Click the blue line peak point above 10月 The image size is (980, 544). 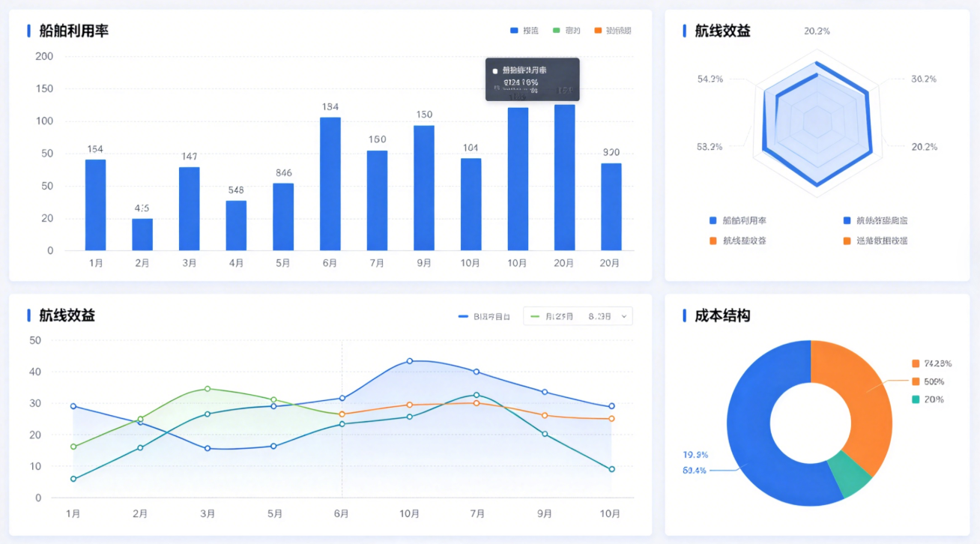tap(409, 361)
